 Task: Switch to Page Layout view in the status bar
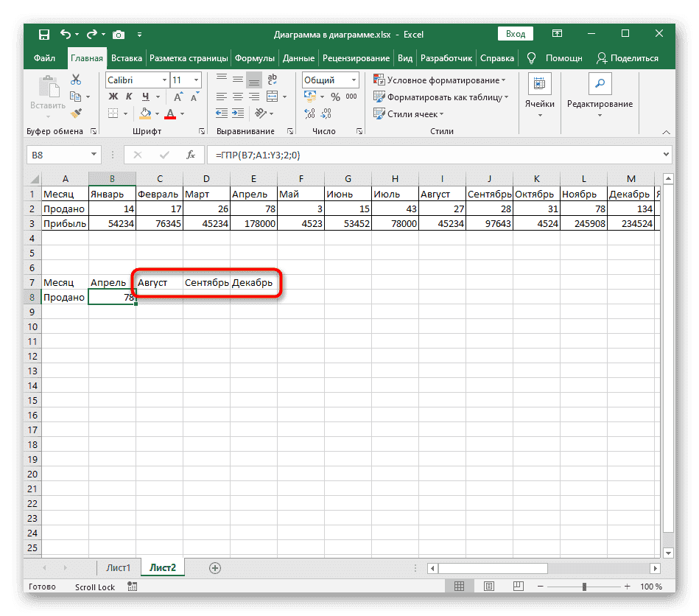point(485,587)
